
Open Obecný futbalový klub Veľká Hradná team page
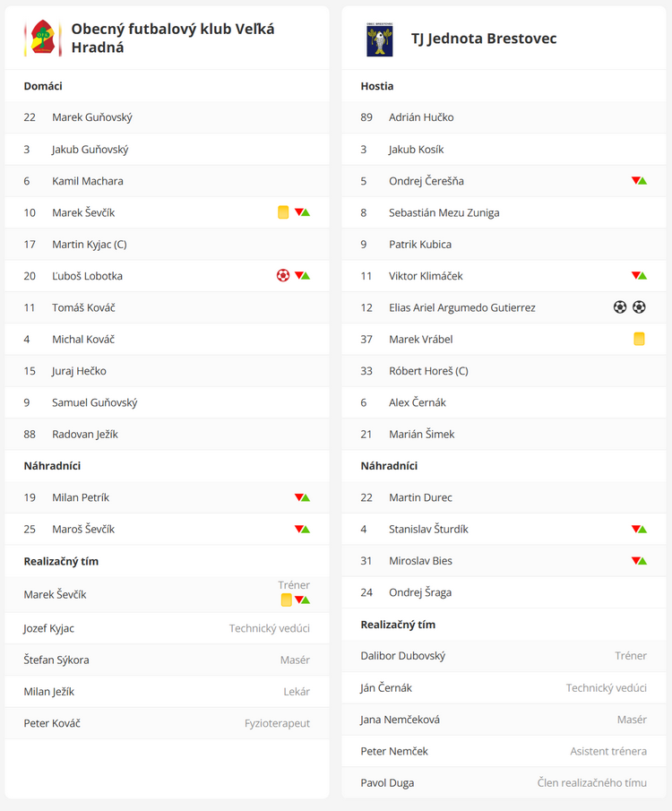pos(173,39)
